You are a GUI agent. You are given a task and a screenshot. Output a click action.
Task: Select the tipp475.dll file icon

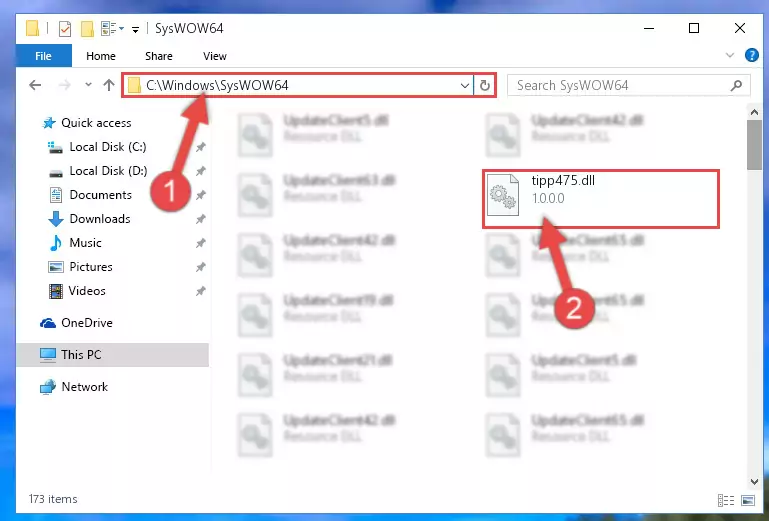pos(503,195)
